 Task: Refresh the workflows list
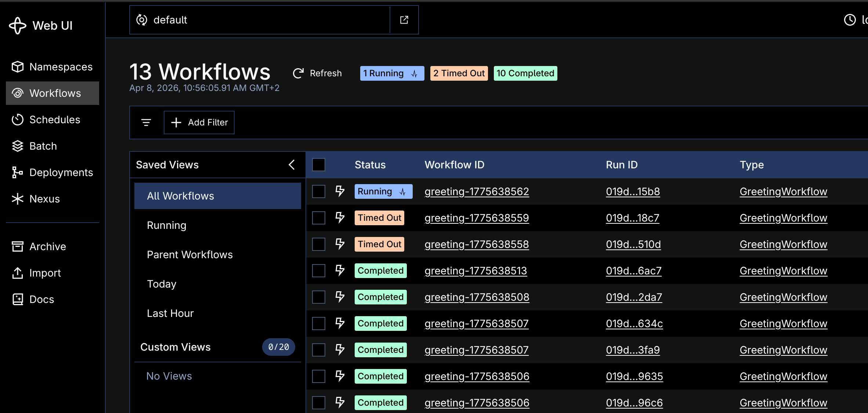point(317,73)
